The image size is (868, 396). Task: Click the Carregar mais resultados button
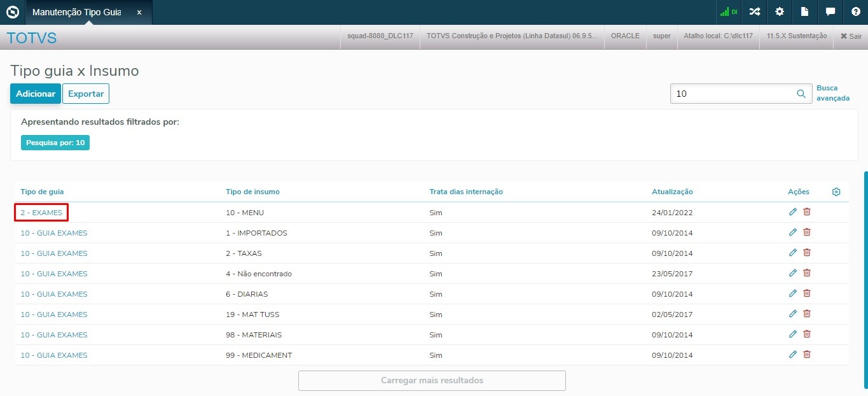432,380
